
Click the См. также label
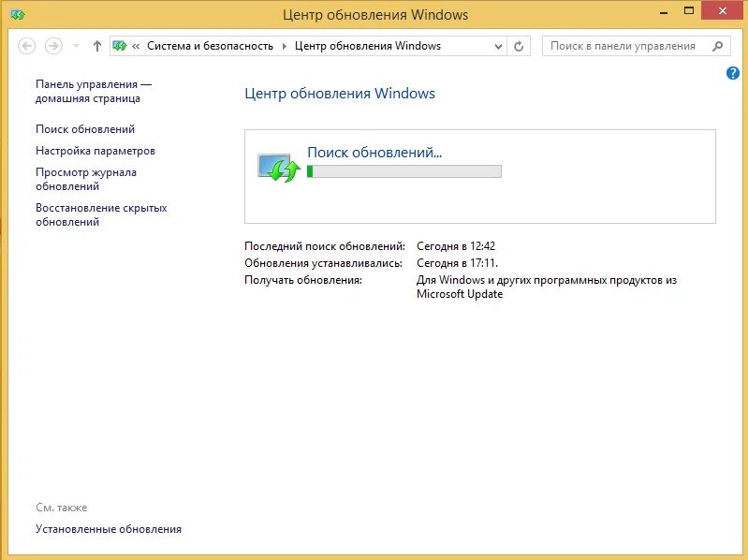(x=61, y=508)
